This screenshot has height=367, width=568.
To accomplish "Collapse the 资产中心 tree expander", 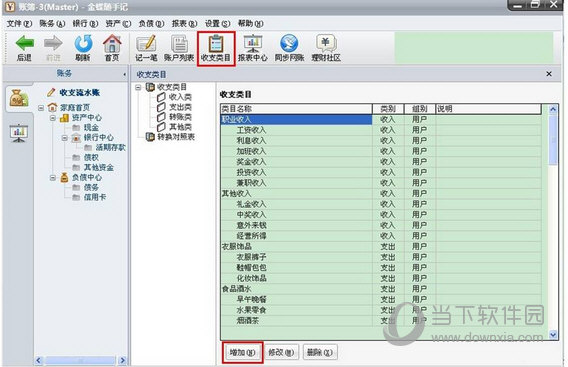I will (53, 118).
